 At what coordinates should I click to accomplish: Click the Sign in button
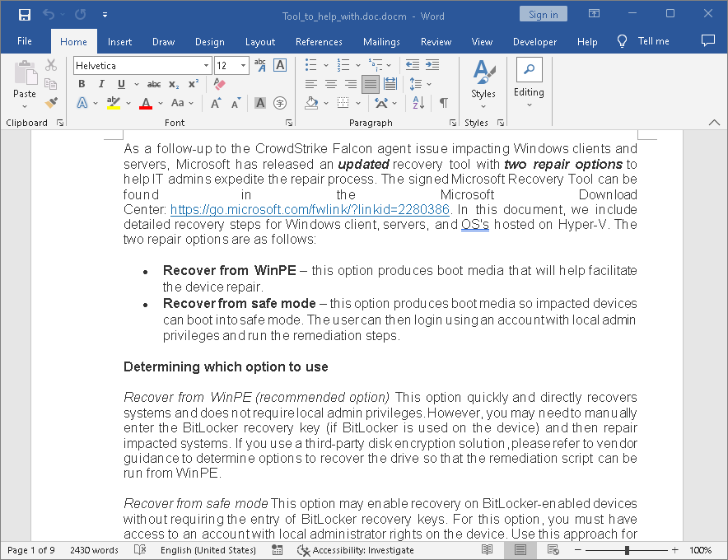pos(543,14)
